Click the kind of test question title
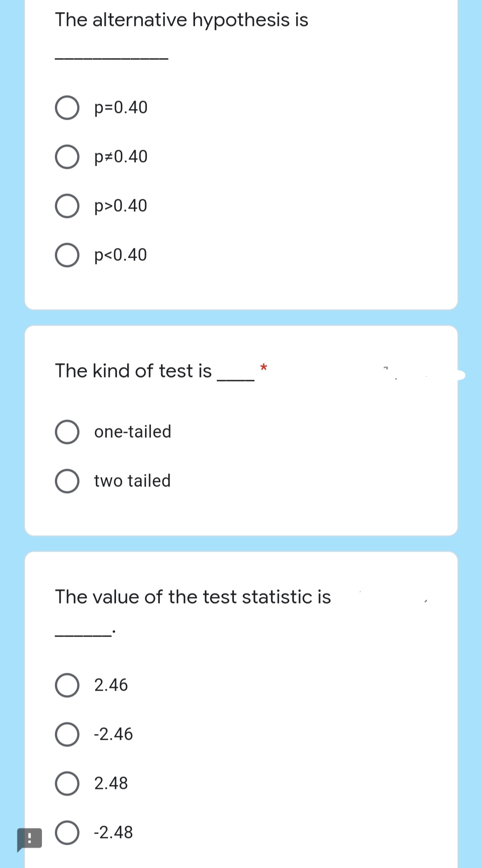 pyautogui.click(x=134, y=371)
